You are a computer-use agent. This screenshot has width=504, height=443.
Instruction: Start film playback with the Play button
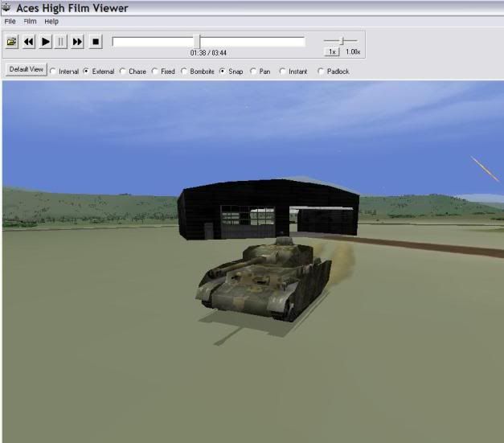pos(45,42)
